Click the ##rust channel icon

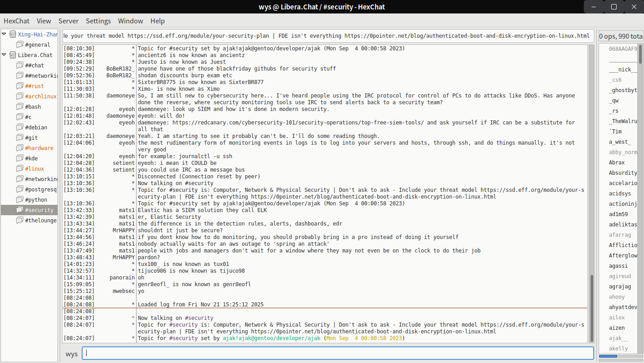(19, 86)
